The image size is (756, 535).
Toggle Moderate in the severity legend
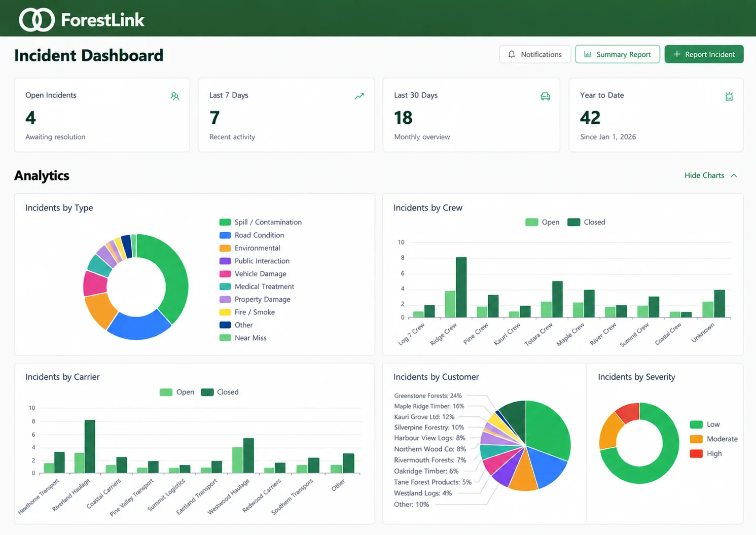pyautogui.click(x=714, y=439)
